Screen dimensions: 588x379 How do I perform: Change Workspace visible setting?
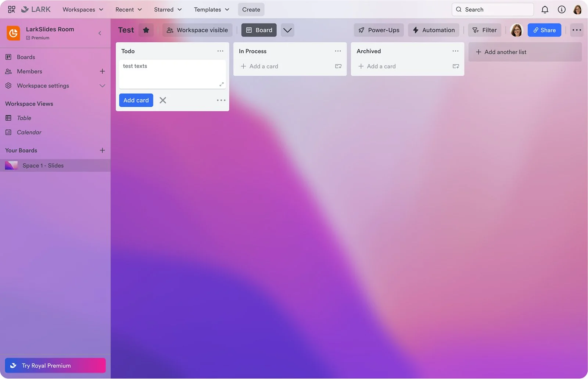click(197, 30)
